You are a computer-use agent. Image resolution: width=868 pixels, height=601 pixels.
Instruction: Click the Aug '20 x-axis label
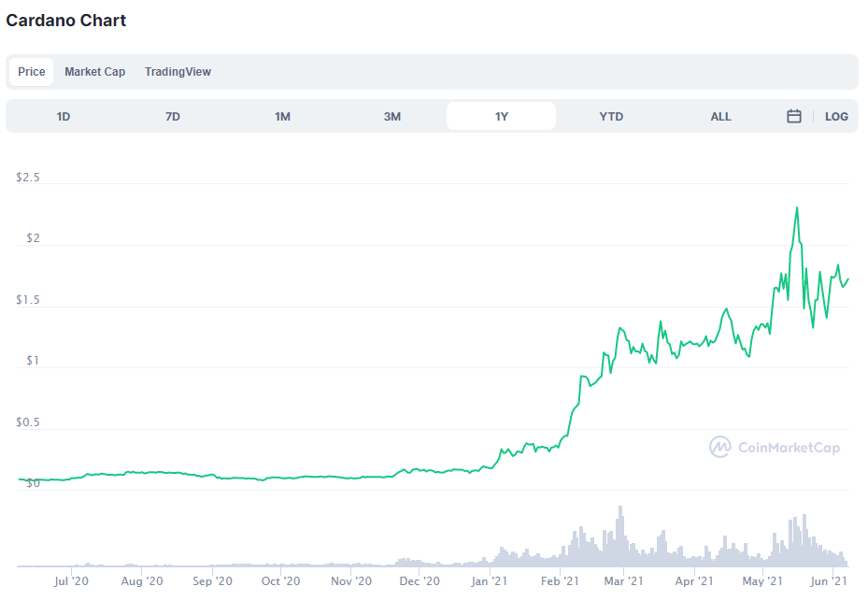click(142, 581)
